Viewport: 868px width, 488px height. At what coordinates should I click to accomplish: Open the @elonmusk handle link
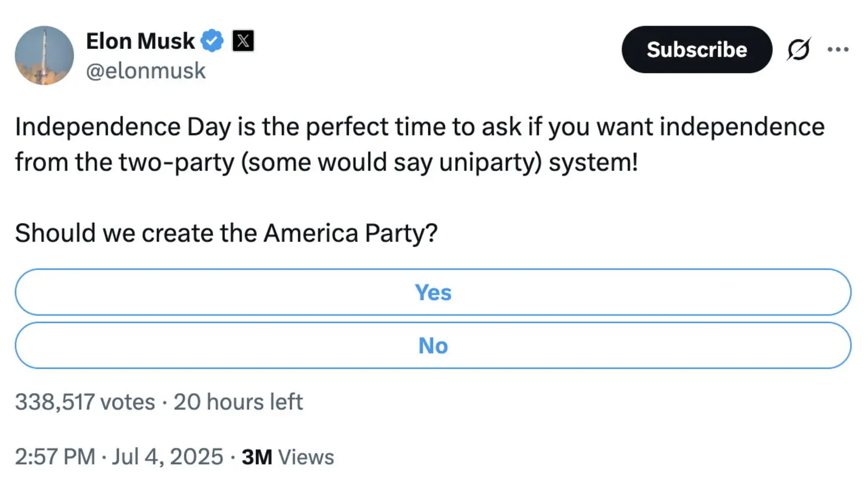click(x=146, y=71)
